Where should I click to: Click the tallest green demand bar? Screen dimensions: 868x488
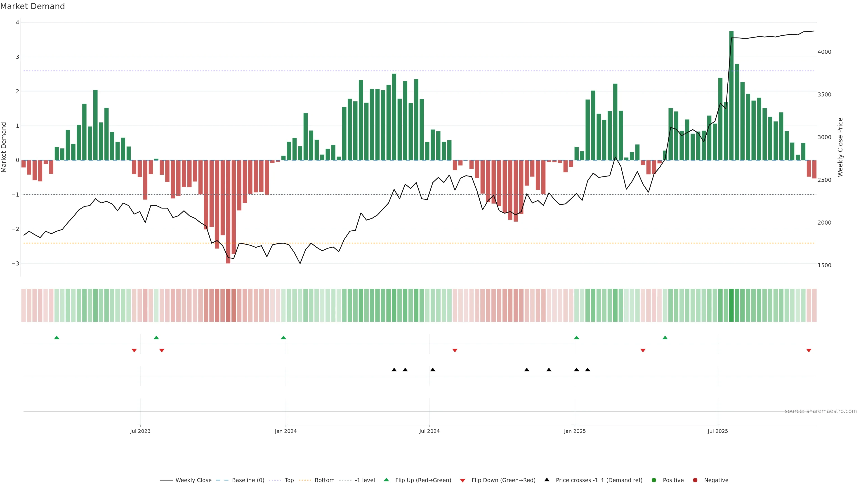pyautogui.click(x=731, y=96)
